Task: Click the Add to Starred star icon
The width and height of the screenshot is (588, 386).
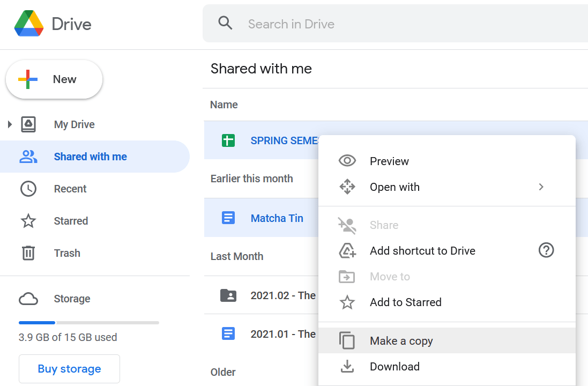Action: (347, 302)
